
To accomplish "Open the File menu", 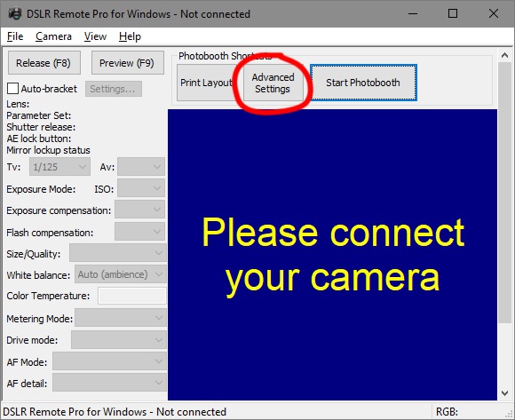I will click(x=15, y=36).
